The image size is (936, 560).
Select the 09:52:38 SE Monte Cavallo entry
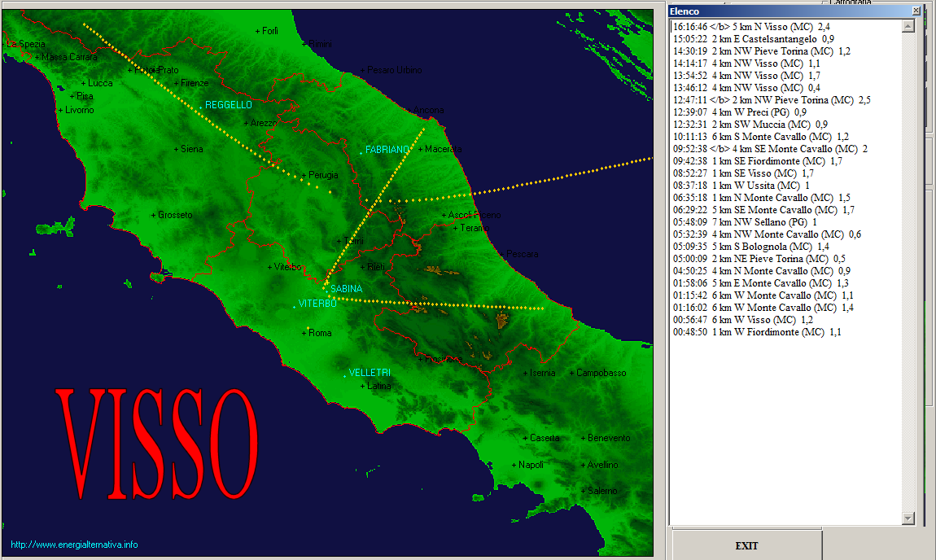(770, 149)
